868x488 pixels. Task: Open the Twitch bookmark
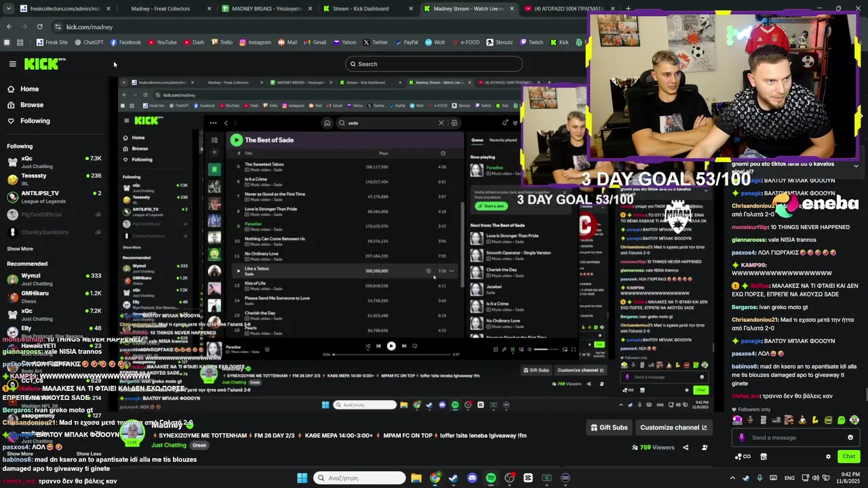click(530, 42)
